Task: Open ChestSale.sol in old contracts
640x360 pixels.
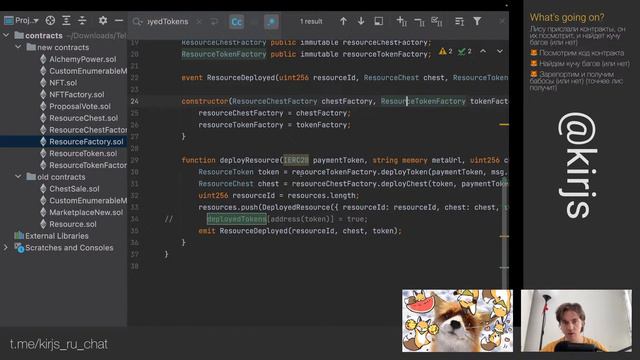Action: 74,189
